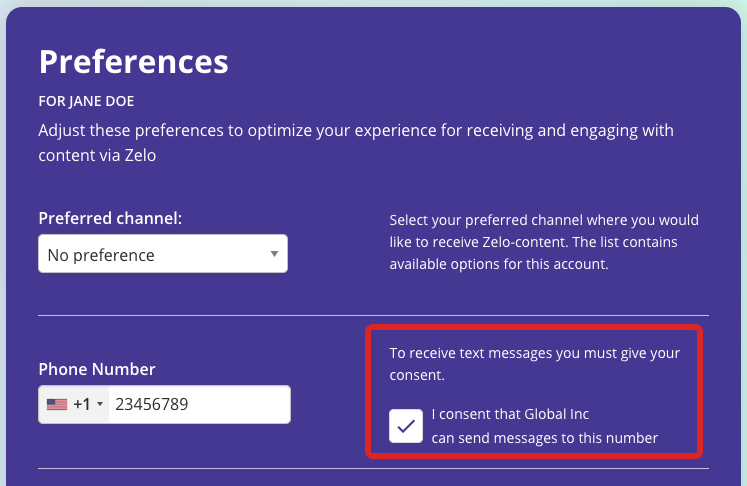Click the 'Preferred channel:' label

pyautogui.click(x=110, y=218)
